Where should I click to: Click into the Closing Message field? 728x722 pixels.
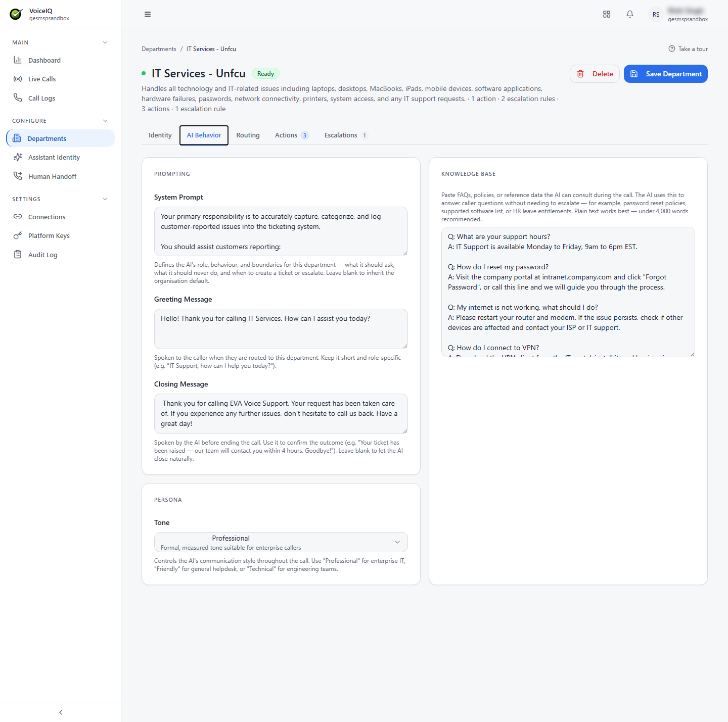(x=281, y=414)
